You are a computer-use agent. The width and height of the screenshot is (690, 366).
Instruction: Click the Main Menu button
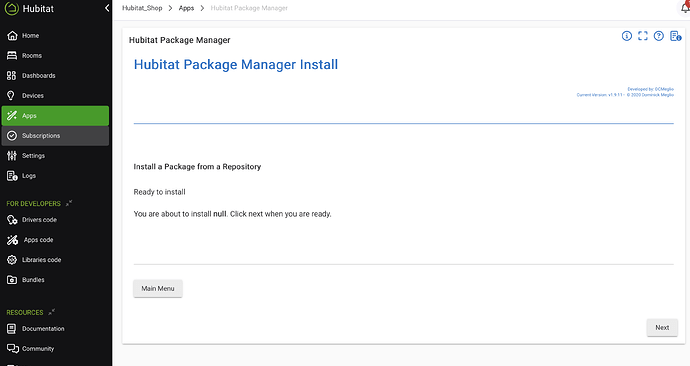pos(158,289)
